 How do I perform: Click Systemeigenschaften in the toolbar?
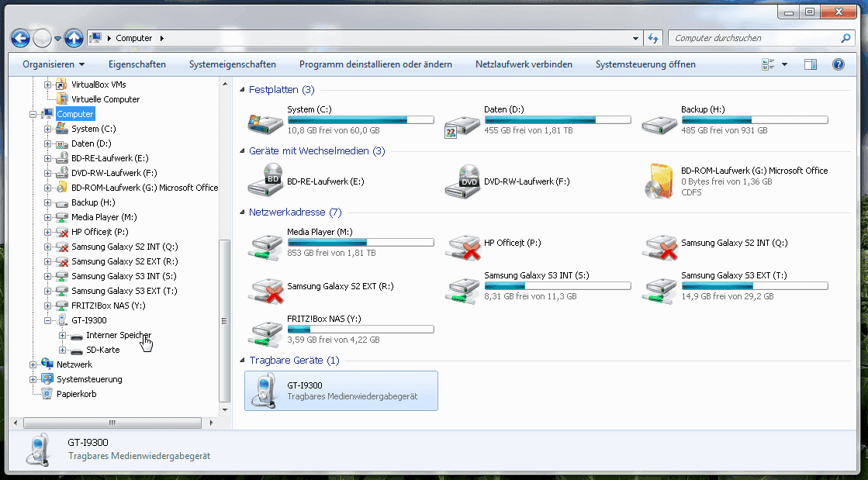click(233, 64)
